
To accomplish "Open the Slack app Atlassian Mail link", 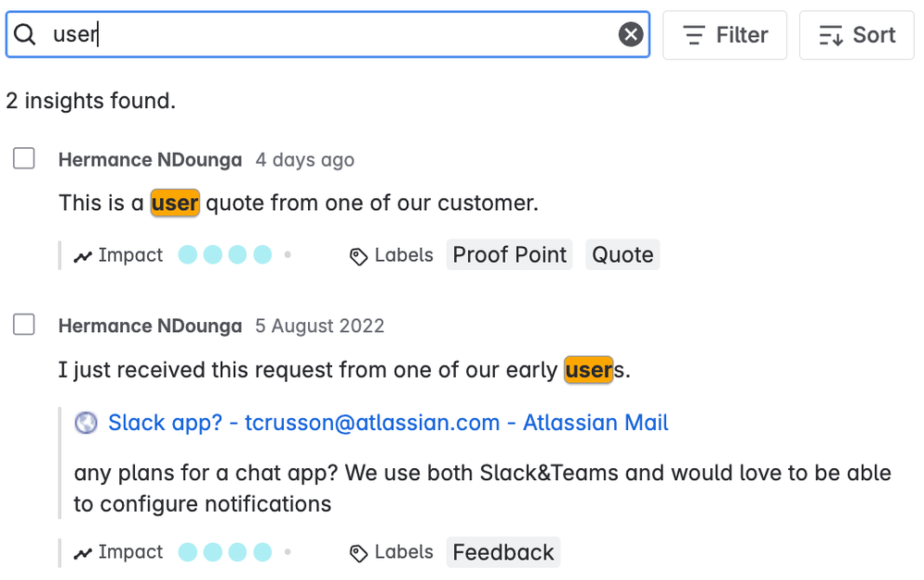I will [x=388, y=423].
